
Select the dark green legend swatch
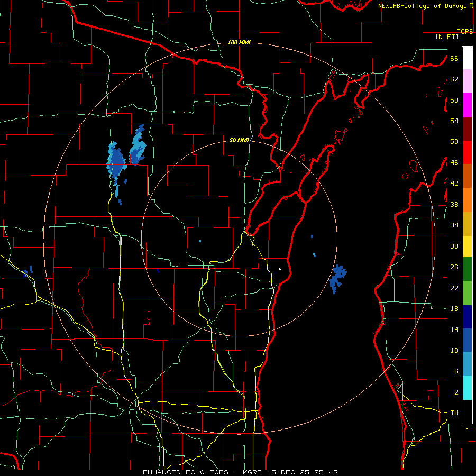(x=467, y=269)
